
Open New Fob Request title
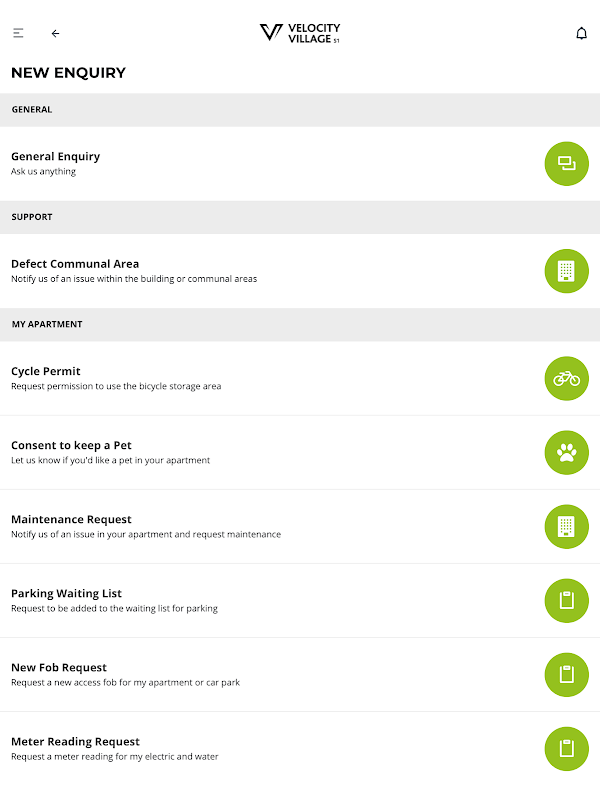[x=59, y=667]
